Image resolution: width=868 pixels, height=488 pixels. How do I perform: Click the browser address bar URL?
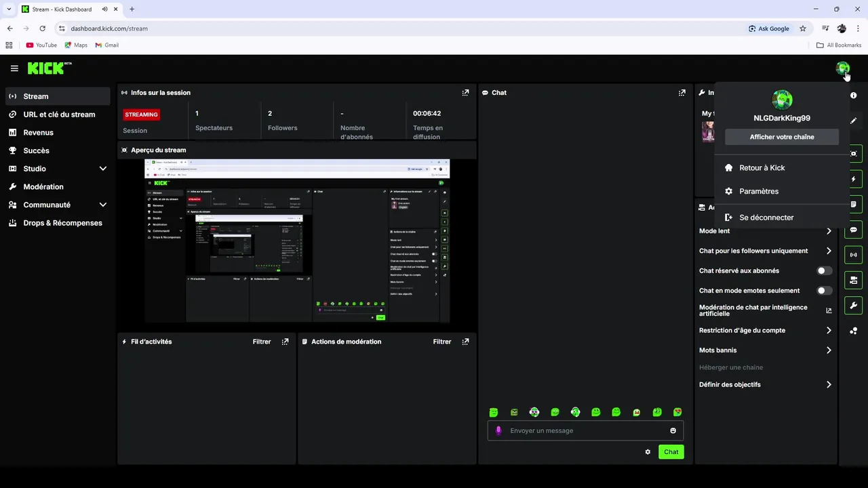point(109,28)
